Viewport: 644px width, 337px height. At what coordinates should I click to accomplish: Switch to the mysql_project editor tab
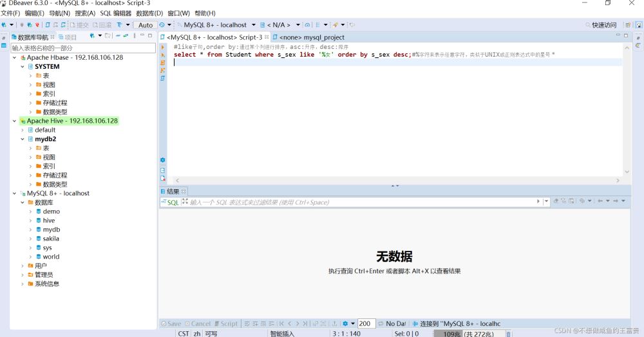[308, 37]
